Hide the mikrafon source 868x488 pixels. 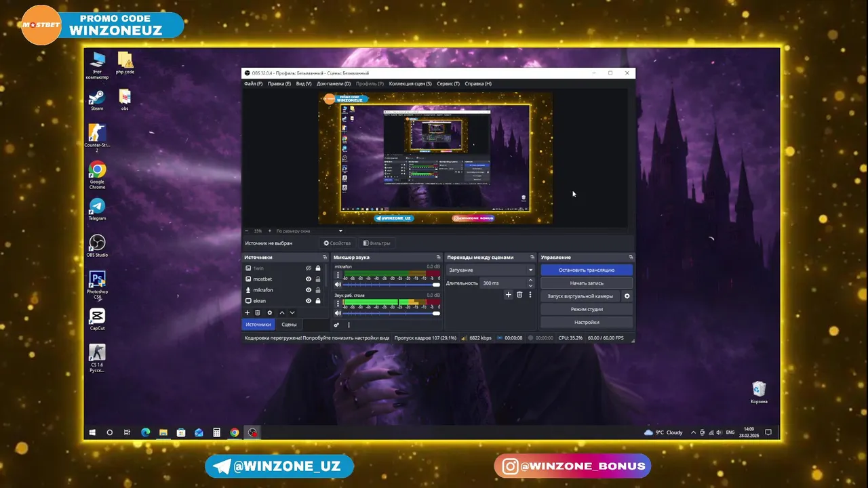(x=309, y=290)
